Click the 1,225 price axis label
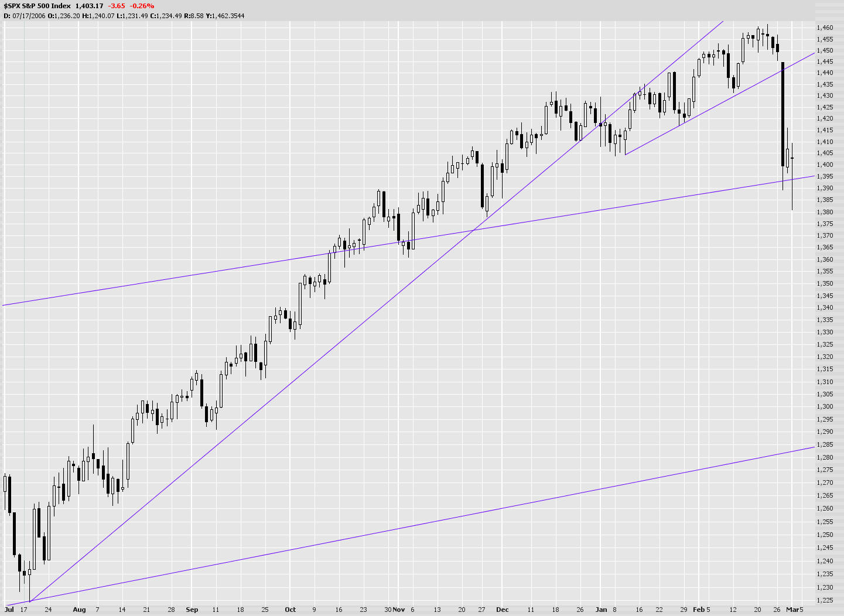 [x=825, y=600]
